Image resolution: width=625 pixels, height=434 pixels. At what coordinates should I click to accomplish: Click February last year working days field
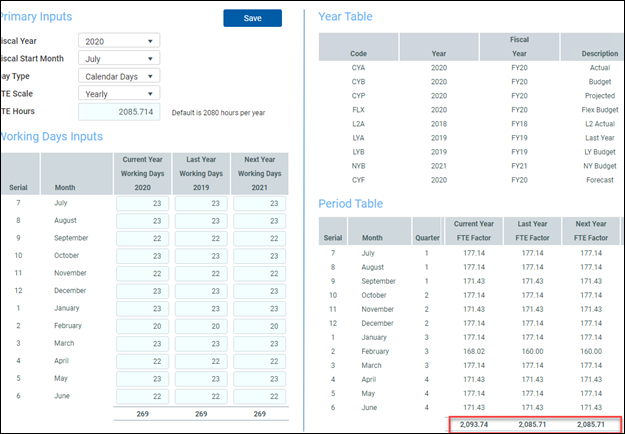(202, 325)
